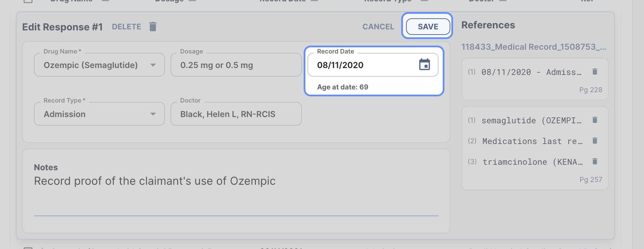Open the Record Type dropdown showing Admission
Screen dimensions: 644x249
coord(99,114)
